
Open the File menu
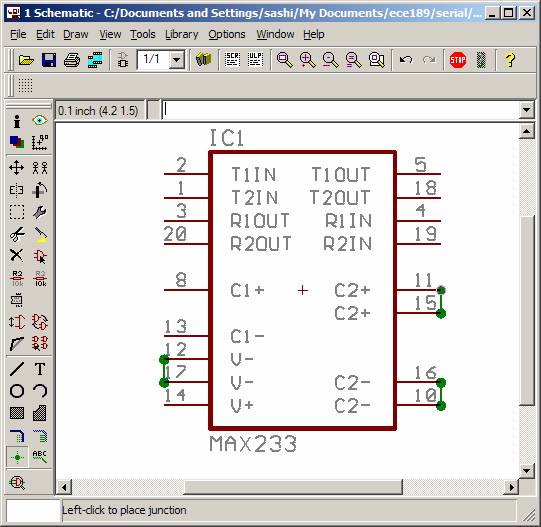(18, 35)
